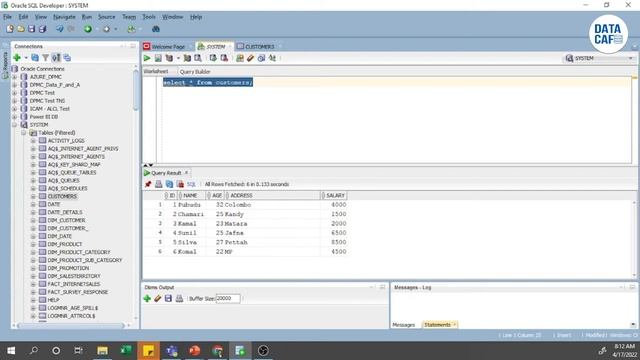The image size is (640, 360).
Task: Click the SQL History icon in worksheet toolbar
Action: 261,58
